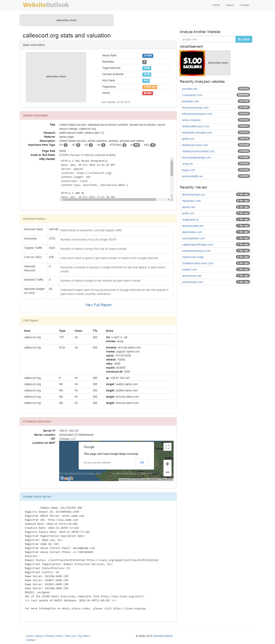Zoom in the map with plus icon

coord(167,464)
